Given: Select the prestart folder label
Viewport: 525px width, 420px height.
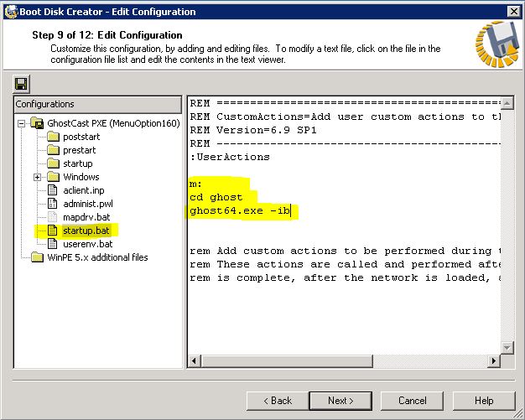Looking at the screenshot, I should tap(80, 150).
